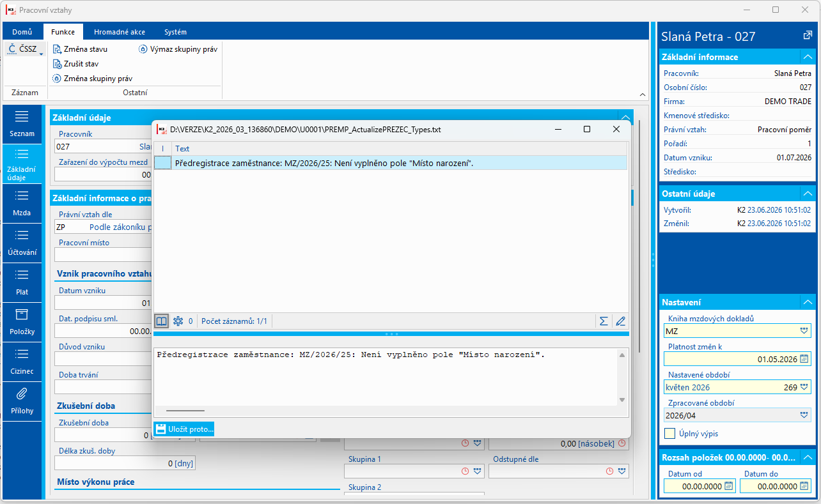This screenshot has width=821, height=504.
Task: Click Výmaz skupiny práv command
Action: tap(178, 49)
